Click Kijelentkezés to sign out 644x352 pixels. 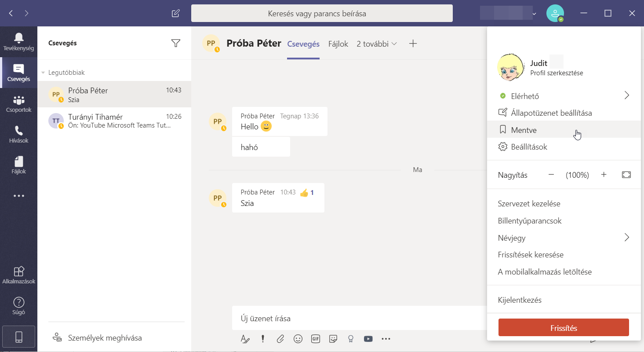[x=520, y=300]
